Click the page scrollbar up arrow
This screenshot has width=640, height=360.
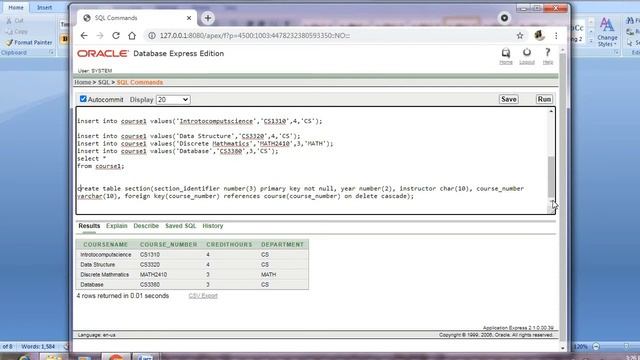click(563, 50)
